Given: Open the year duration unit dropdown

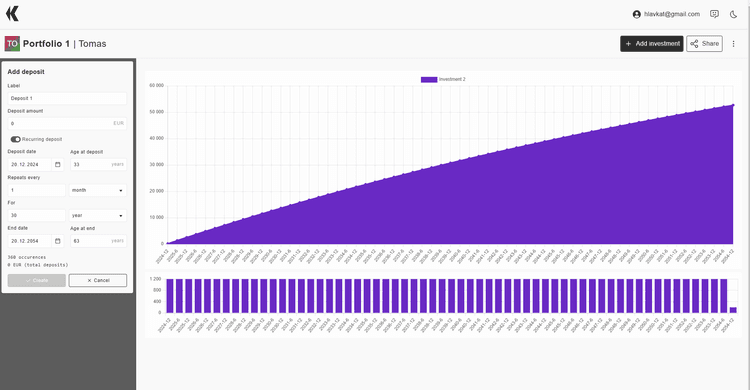Looking at the screenshot, I should pyautogui.click(x=98, y=215).
